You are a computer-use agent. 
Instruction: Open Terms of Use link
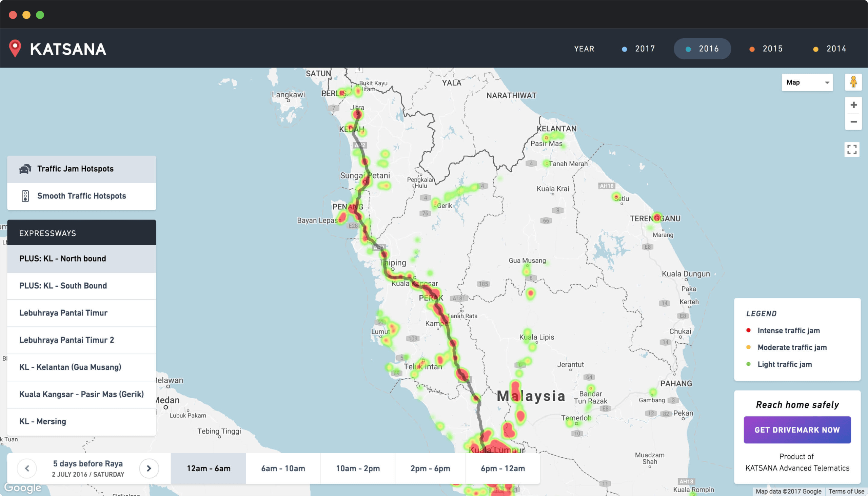point(846,491)
